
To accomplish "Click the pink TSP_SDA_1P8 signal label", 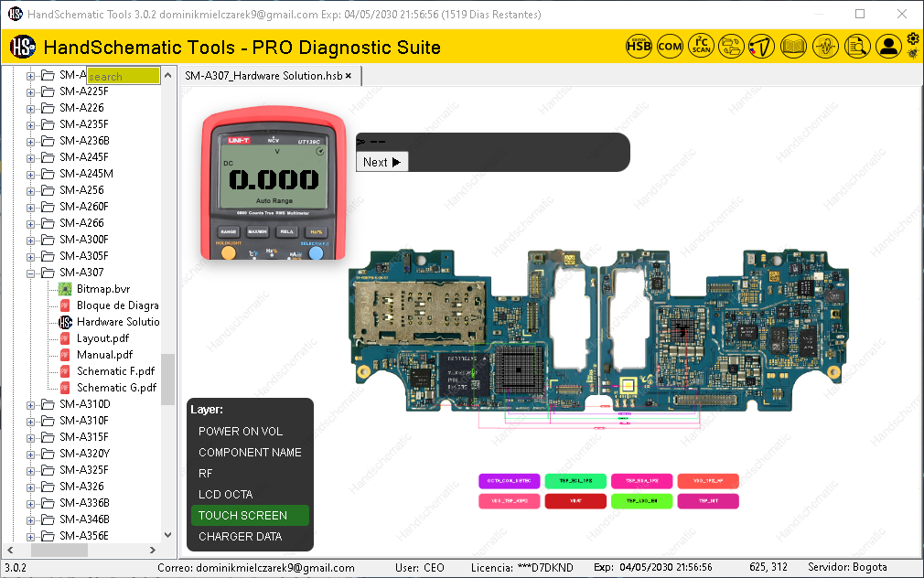I will pyautogui.click(x=641, y=481).
